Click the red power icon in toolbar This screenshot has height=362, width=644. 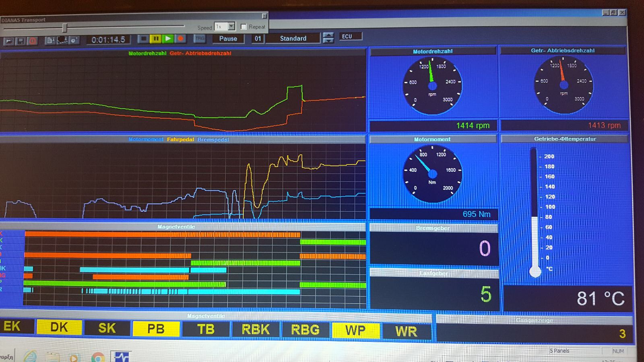click(33, 41)
